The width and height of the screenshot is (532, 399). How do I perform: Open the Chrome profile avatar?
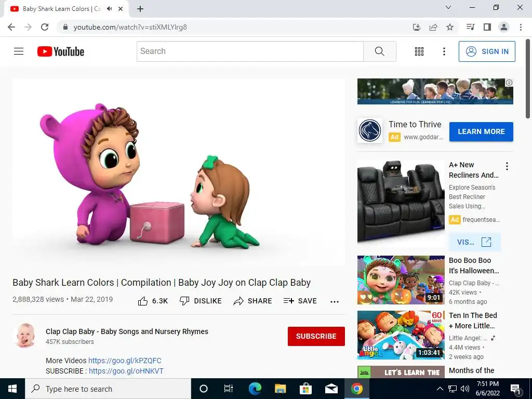(x=504, y=27)
